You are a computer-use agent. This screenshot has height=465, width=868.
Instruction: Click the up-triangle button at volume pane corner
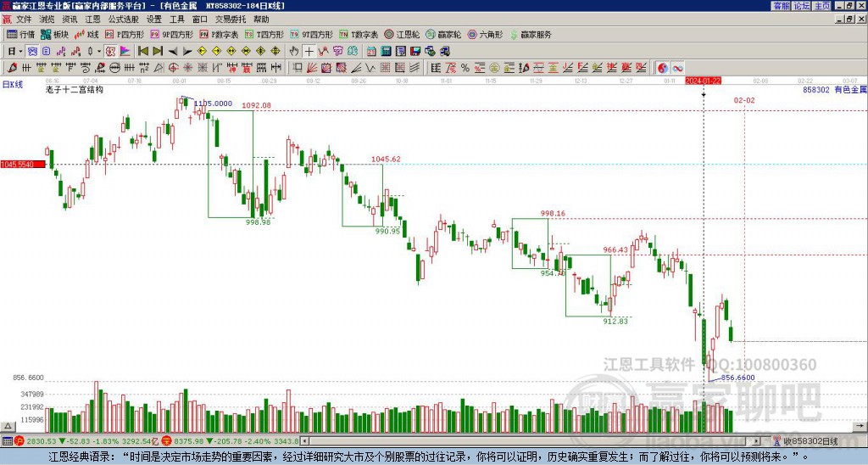7,426
